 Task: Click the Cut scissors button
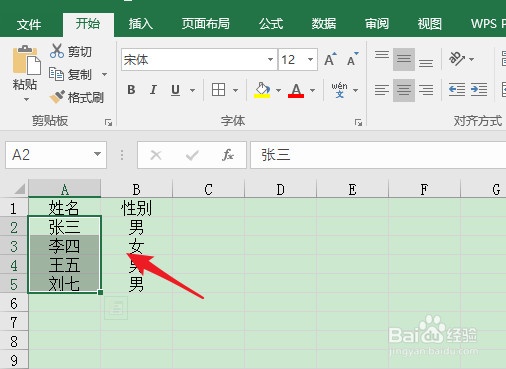(71, 52)
